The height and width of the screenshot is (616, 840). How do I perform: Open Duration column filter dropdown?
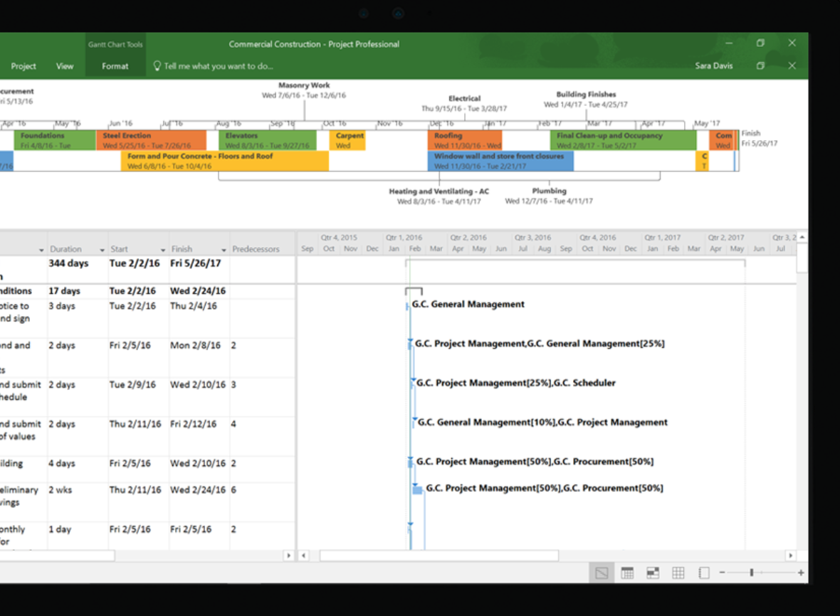pos(102,250)
